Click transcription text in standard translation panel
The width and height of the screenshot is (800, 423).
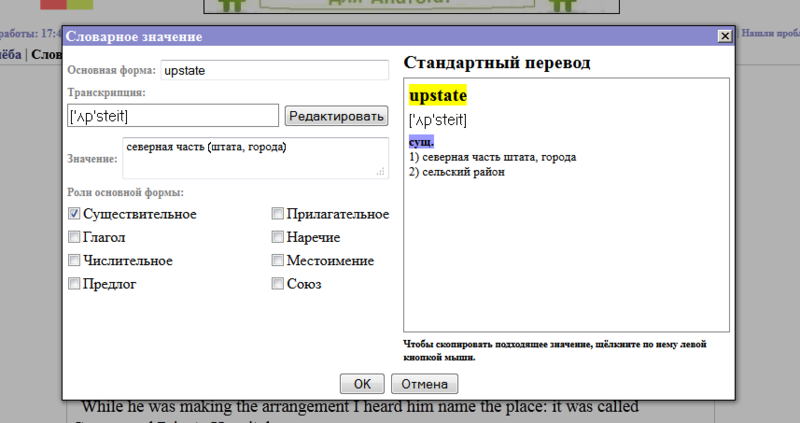point(438,120)
